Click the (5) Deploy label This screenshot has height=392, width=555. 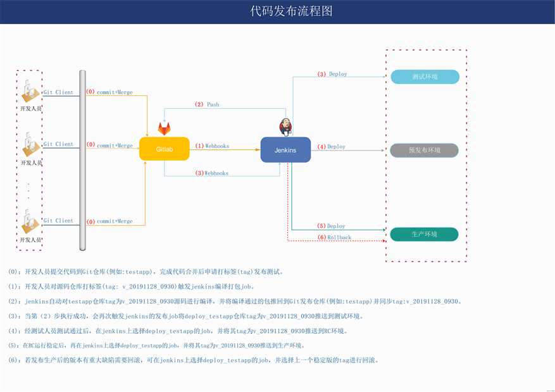[x=332, y=226]
